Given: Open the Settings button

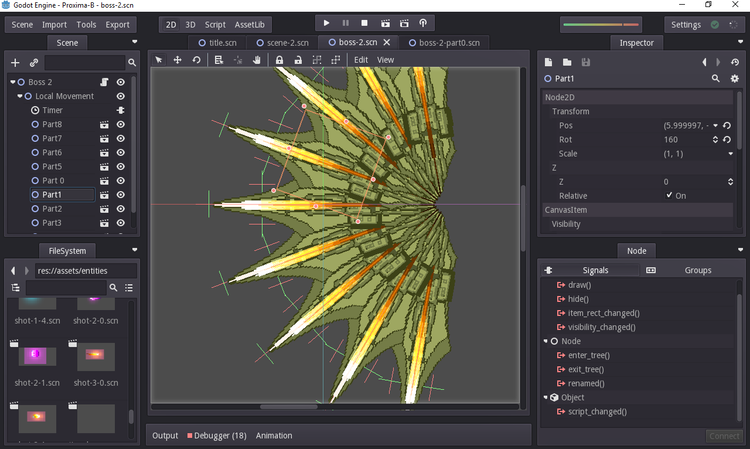Looking at the screenshot, I should pyautogui.click(x=685, y=24).
